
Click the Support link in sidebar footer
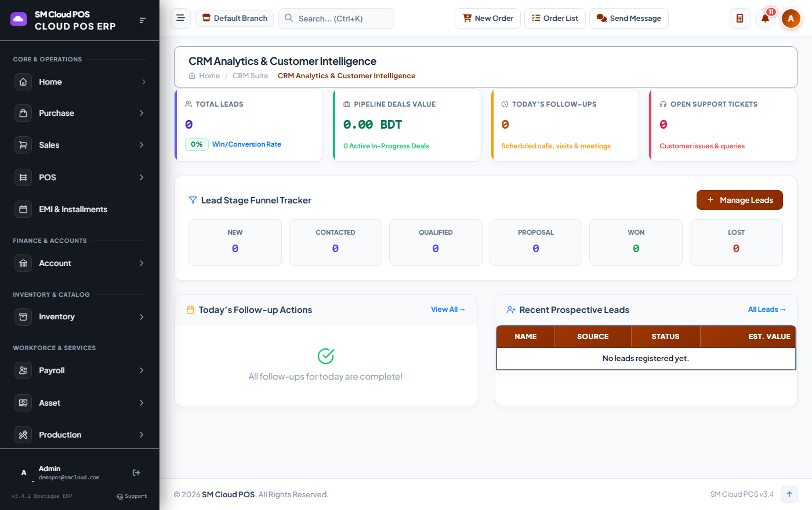[132, 496]
